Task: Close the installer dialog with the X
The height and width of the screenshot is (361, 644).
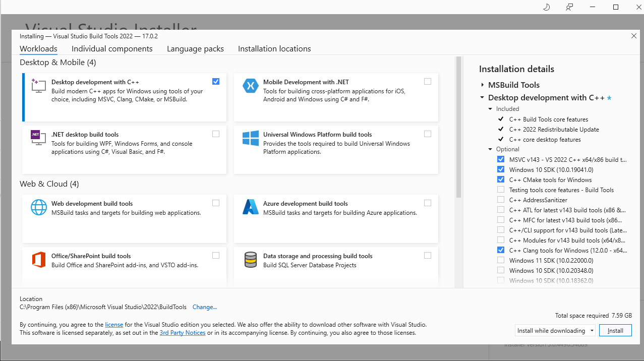Action: coord(634,36)
